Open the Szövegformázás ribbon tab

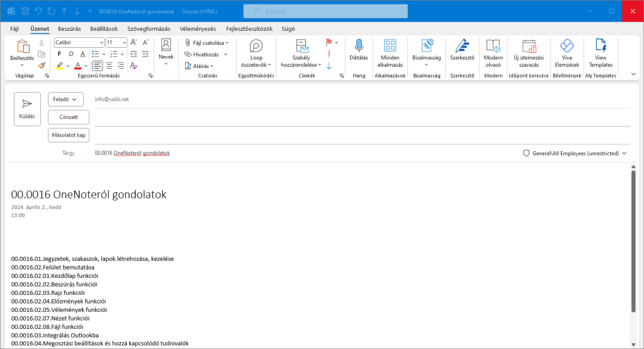click(149, 29)
